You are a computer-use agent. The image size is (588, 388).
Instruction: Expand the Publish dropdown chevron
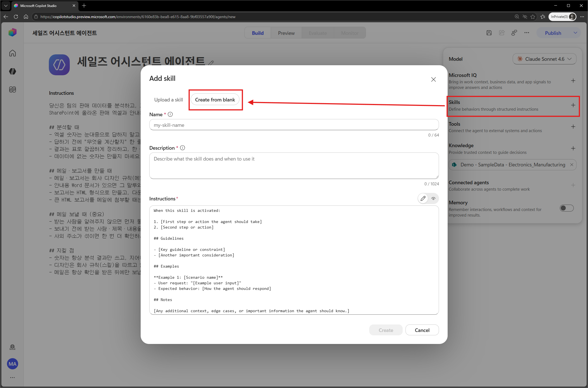click(575, 33)
